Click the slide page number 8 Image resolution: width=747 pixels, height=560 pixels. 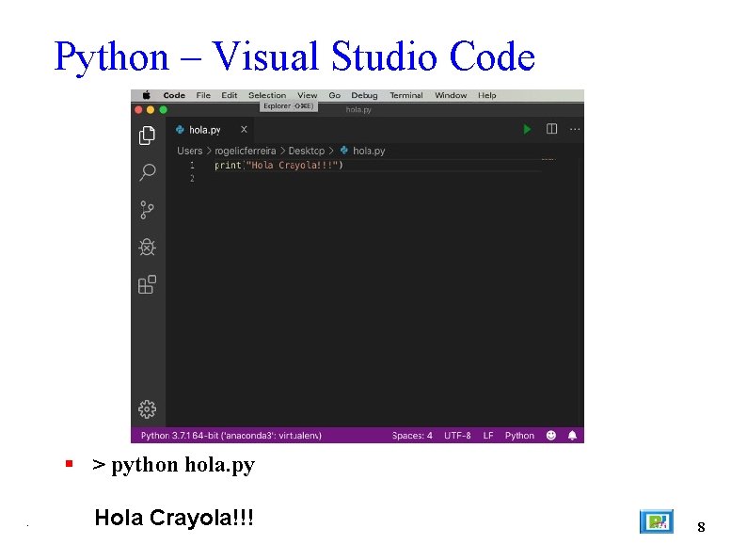701,527
